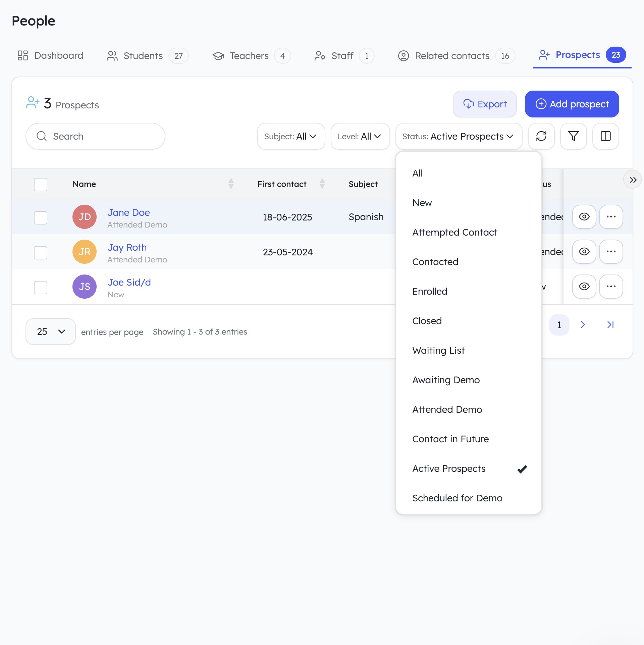644x645 pixels.
Task: Check the Joe Sid/d row checkbox
Action: [x=41, y=287]
